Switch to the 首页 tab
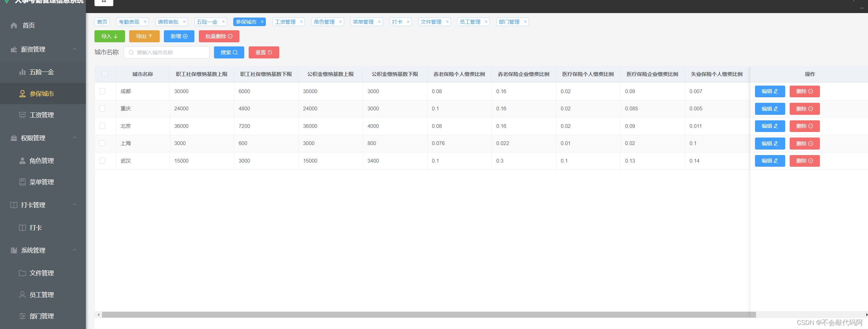The image size is (868, 329). click(102, 22)
